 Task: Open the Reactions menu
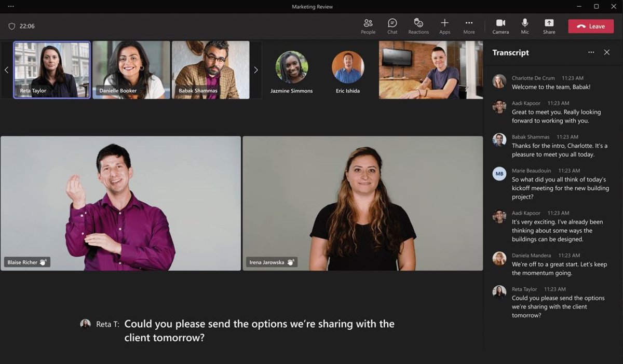click(418, 26)
